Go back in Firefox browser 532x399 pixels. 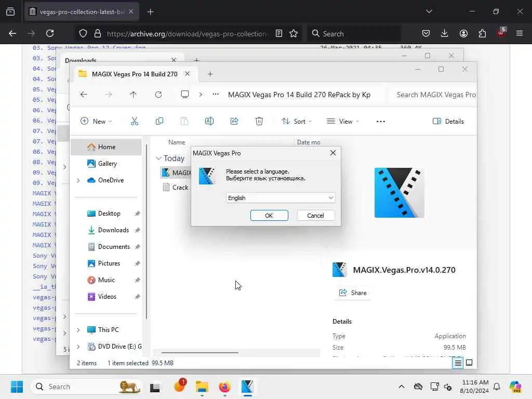(x=12, y=33)
